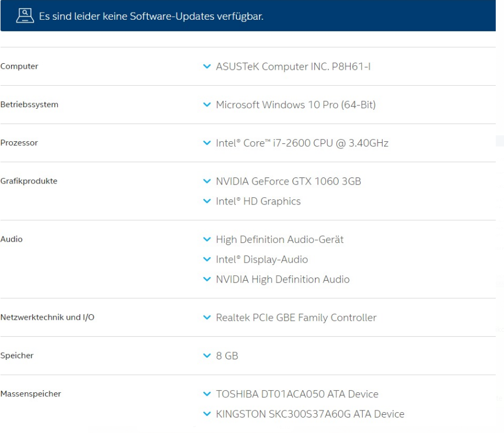
Task: Expand the Intel Core i7-2600 CPU chevron
Action: click(x=207, y=143)
